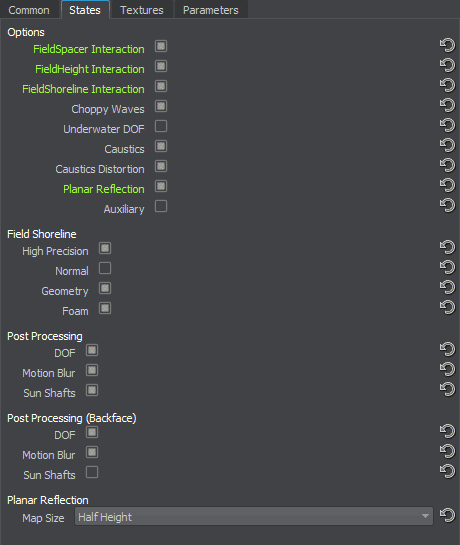The height and width of the screenshot is (545, 460).
Task: Reset Choppy Waves to default
Action: 447,105
